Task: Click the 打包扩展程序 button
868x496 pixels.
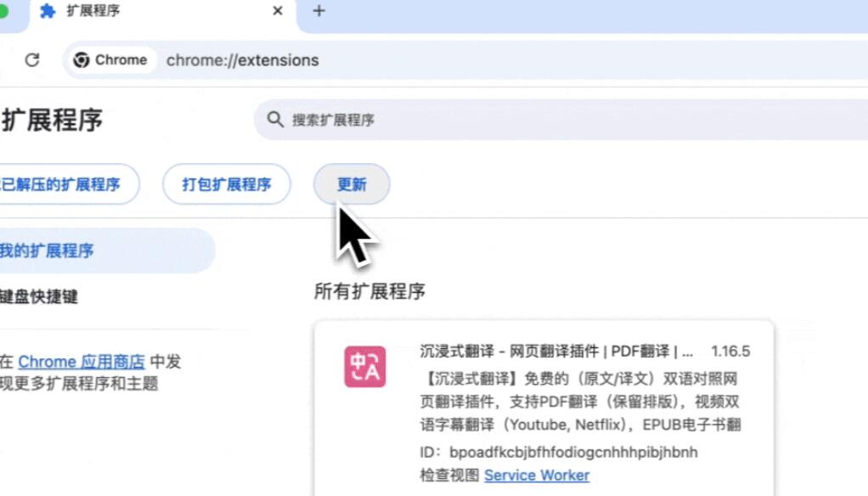Action: click(227, 183)
